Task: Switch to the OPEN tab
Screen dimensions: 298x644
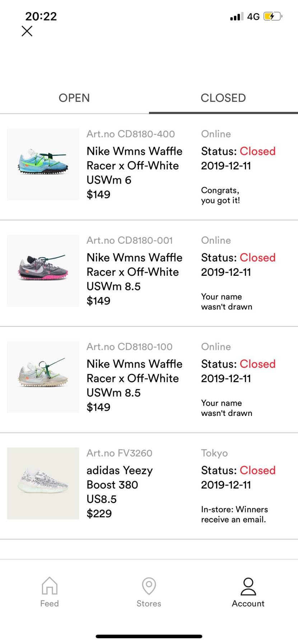Action: point(74,98)
